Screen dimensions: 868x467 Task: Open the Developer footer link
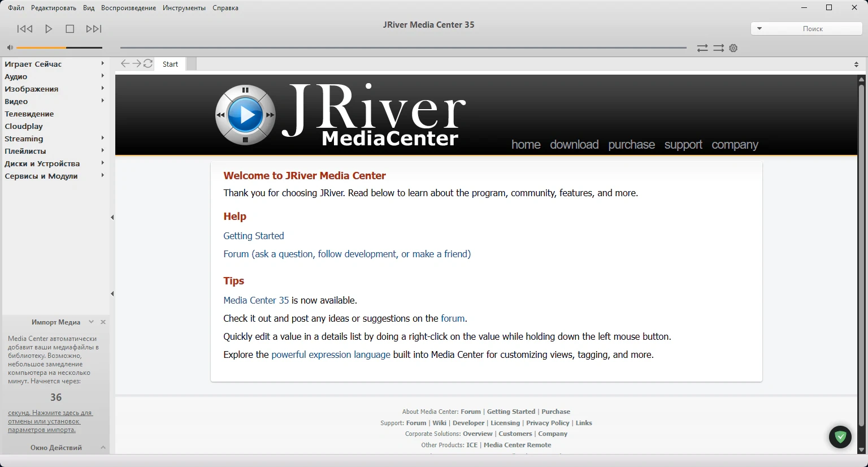tap(468, 423)
